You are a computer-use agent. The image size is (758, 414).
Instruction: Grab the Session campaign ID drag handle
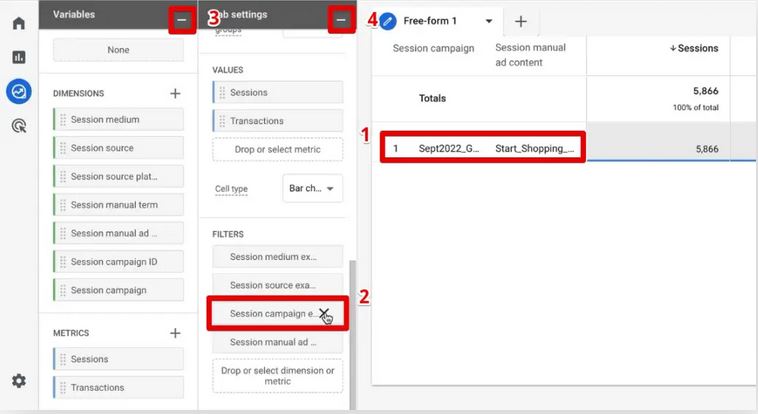point(63,262)
